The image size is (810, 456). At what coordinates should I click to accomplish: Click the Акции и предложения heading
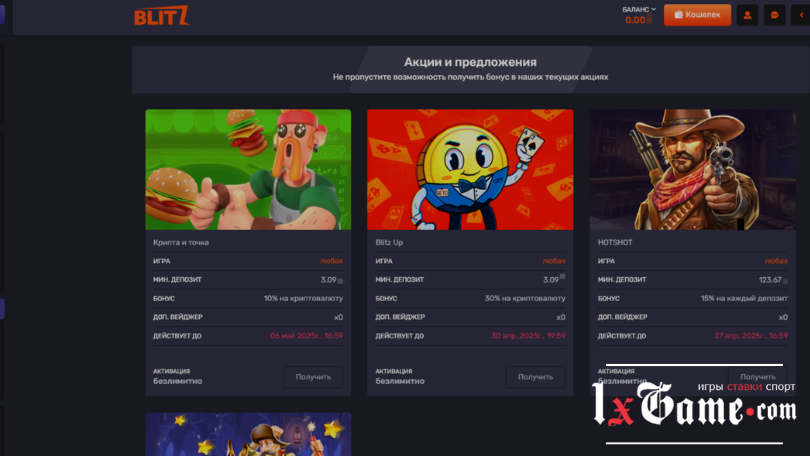coord(470,62)
